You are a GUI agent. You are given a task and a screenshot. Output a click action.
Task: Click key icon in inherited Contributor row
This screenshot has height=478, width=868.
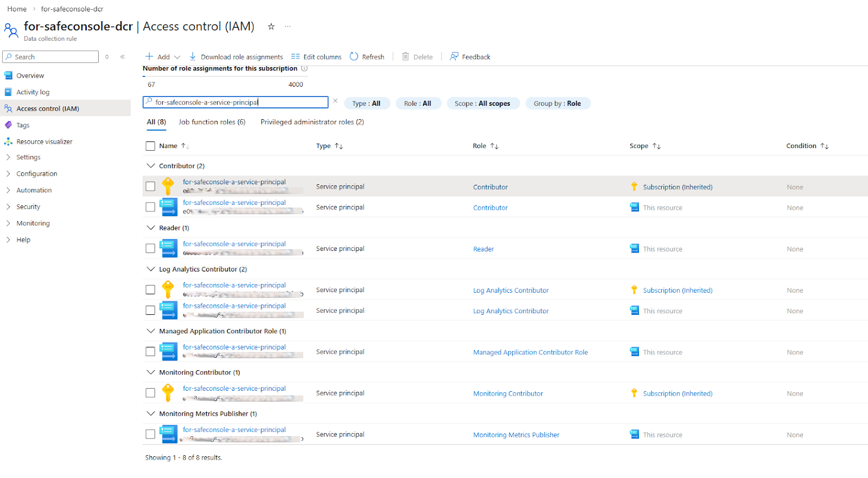point(168,186)
